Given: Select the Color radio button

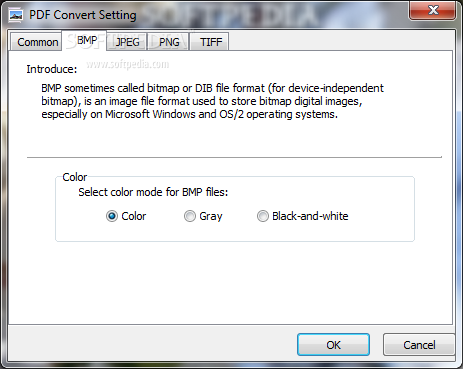Looking at the screenshot, I should click(x=112, y=216).
